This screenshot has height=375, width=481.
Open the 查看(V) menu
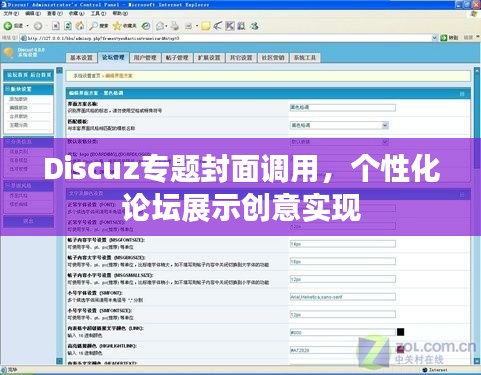coord(55,13)
